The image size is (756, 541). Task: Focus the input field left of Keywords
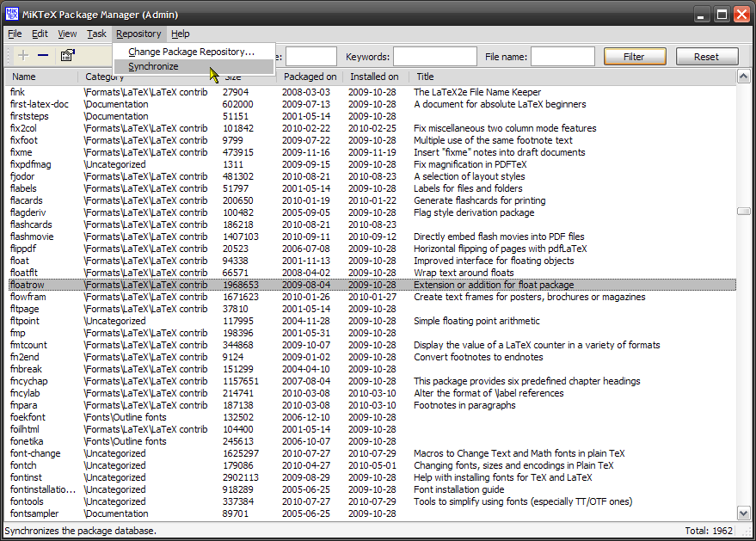click(x=311, y=57)
